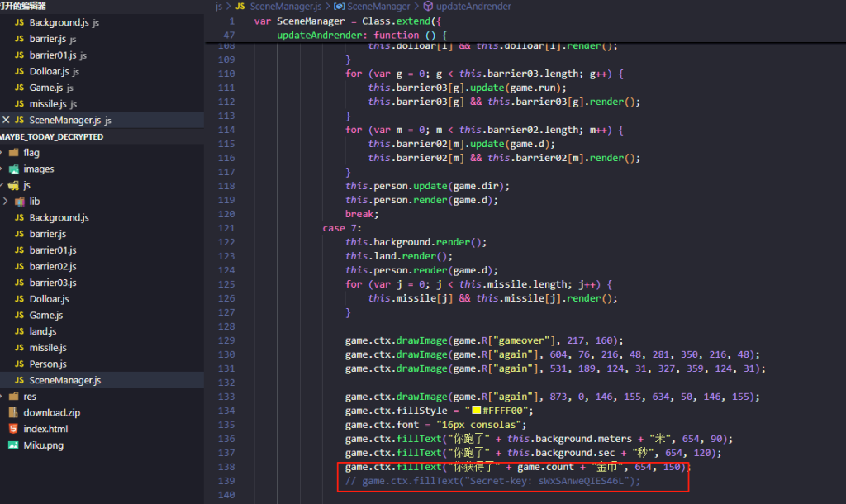Collapse the js folder in explorer

tap(2, 185)
